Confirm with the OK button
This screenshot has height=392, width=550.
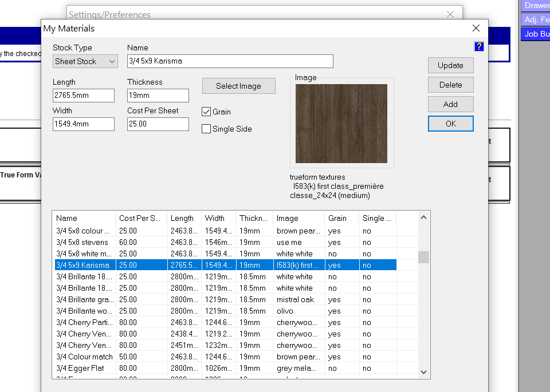[x=450, y=124]
